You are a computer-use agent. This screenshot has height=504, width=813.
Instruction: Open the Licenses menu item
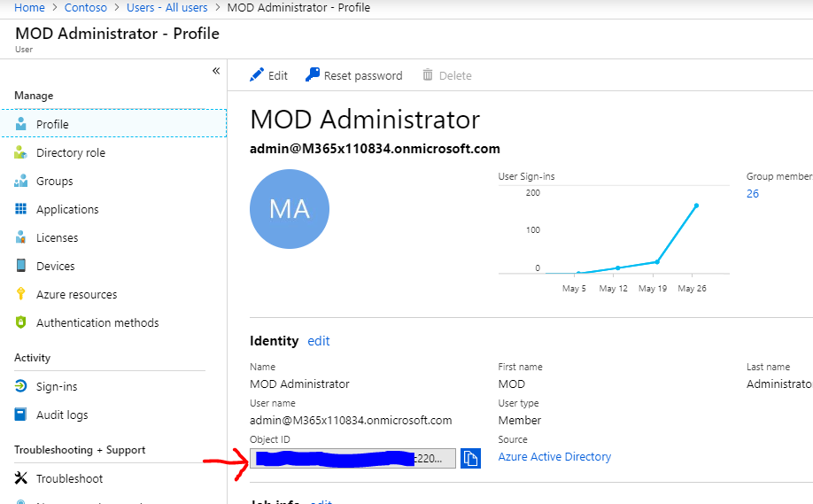[x=57, y=237]
